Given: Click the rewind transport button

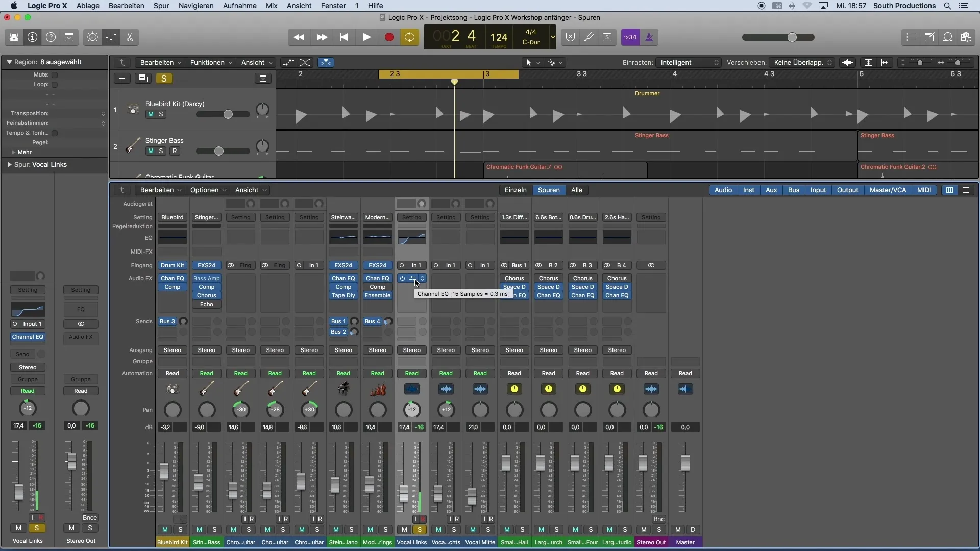Looking at the screenshot, I should [x=299, y=37].
